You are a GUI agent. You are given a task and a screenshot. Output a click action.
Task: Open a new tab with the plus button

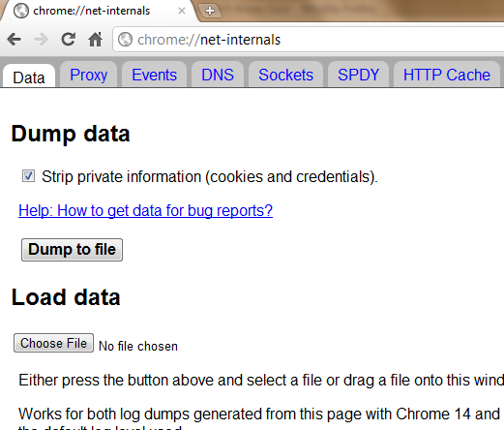tap(210, 11)
